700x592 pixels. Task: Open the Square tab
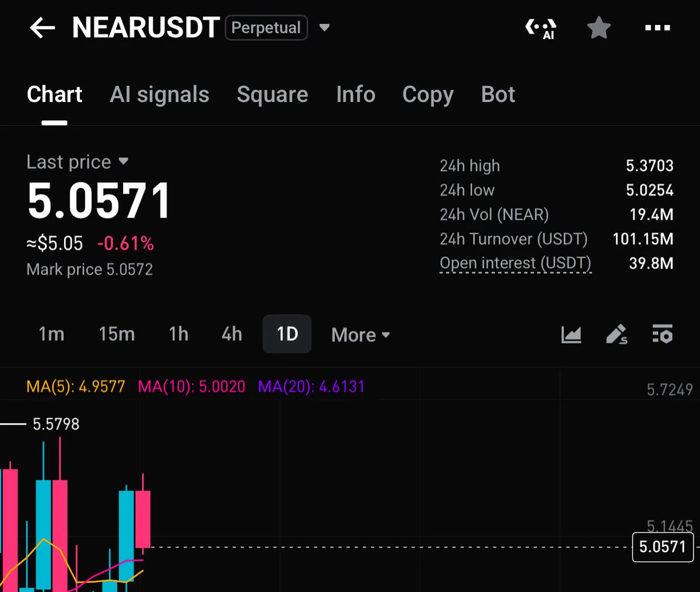pos(272,94)
